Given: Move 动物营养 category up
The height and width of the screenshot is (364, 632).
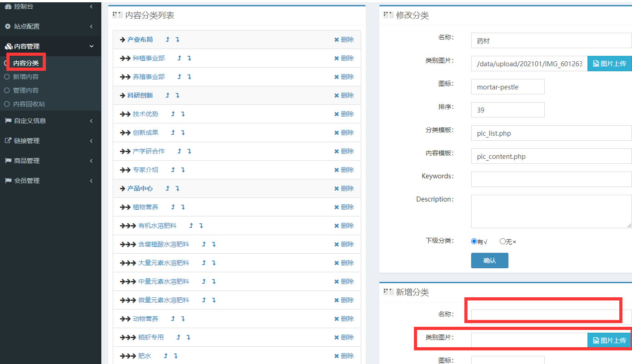Looking at the screenshot, I should (x=173, y=319).
